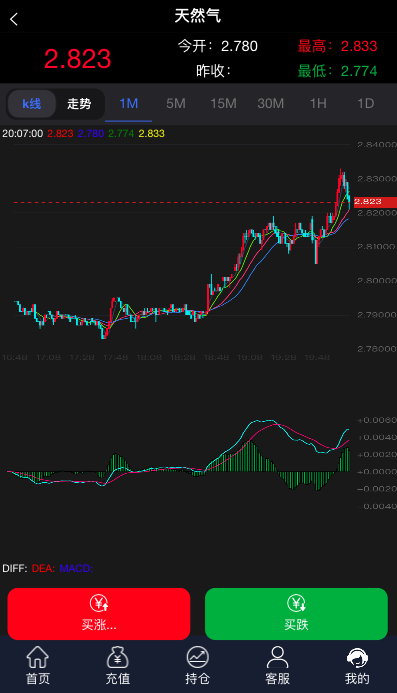This screenshot has width=397, height=693.
Task: Choose the 1H timeframe tab
Action: point(318,104)
